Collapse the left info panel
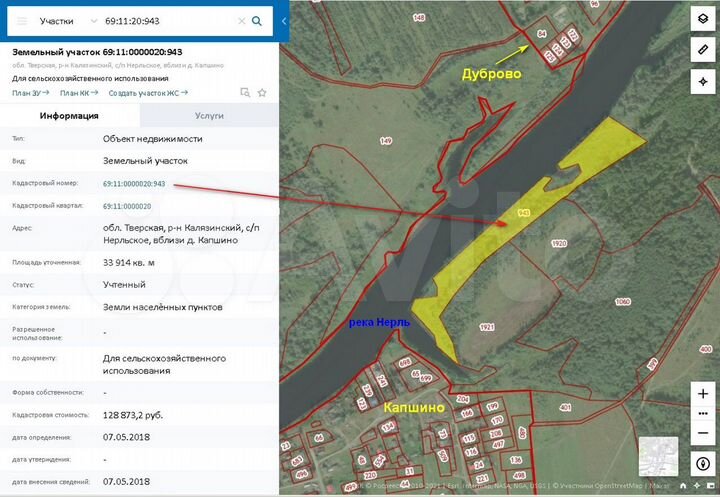 [284, 20]
